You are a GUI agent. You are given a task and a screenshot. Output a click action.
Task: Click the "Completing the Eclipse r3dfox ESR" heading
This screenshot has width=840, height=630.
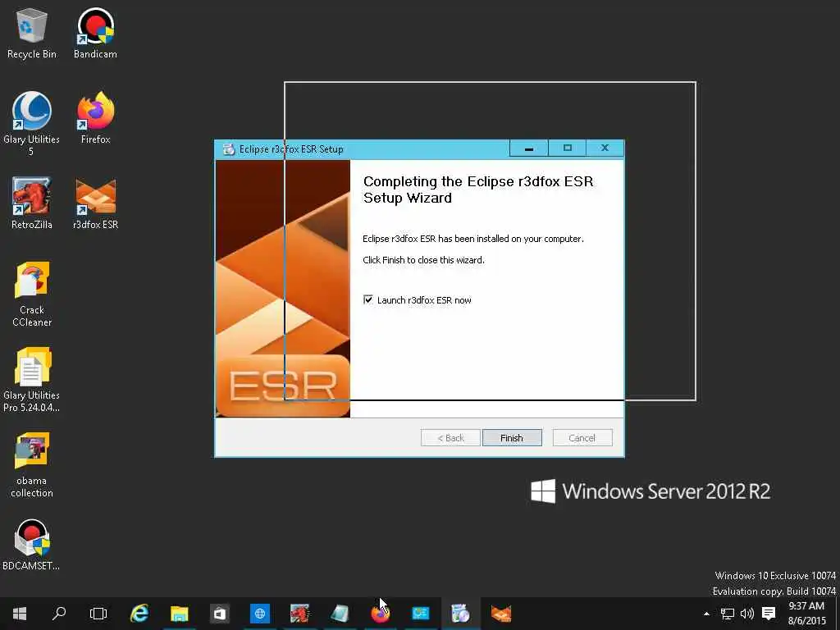pyautogui.click(x=478, y=189)
